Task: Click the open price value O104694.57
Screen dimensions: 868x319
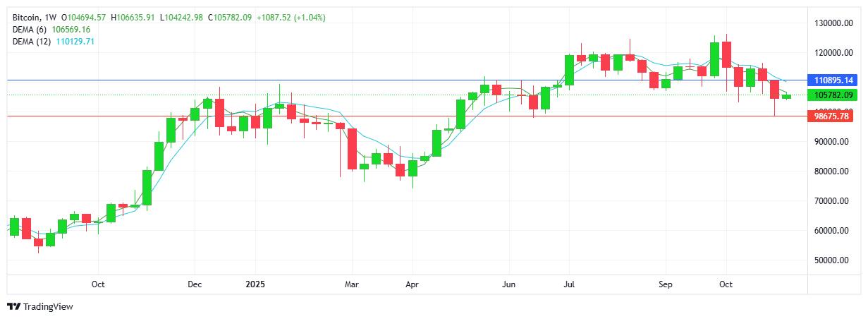Action: [83, 17]
